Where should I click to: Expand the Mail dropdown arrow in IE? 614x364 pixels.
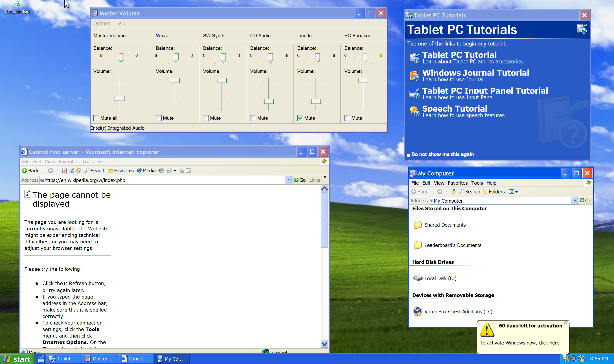pyautogui.click(x=175, y=171)
